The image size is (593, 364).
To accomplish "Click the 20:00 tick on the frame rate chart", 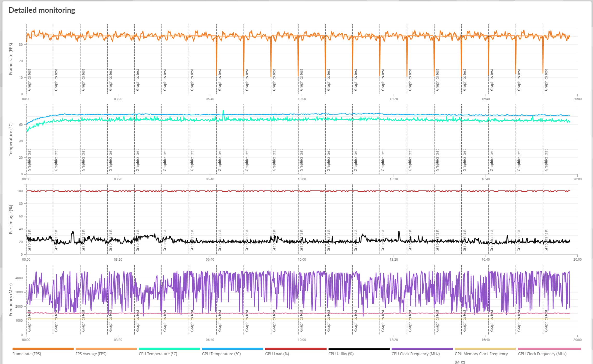I will click(x=577, y=99).
